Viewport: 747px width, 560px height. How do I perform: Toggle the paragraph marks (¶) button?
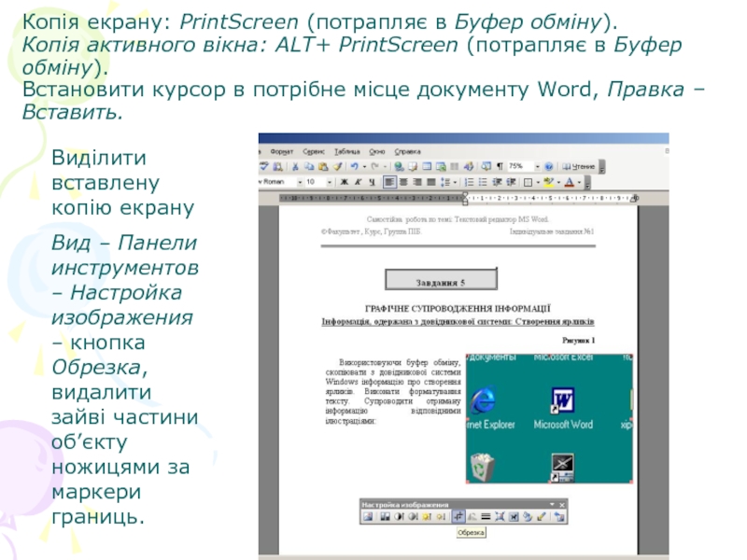[500, 166]
